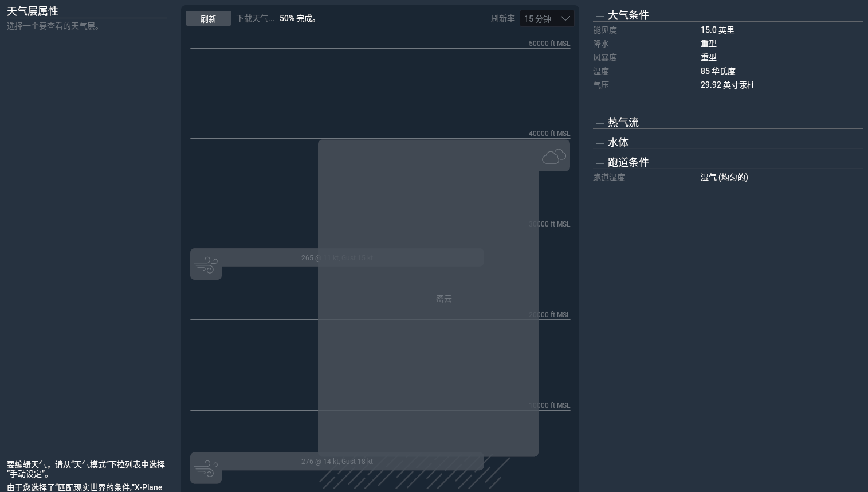Click the 50000 ft MSL altitude label
The image size is (868, 492).
549,44
